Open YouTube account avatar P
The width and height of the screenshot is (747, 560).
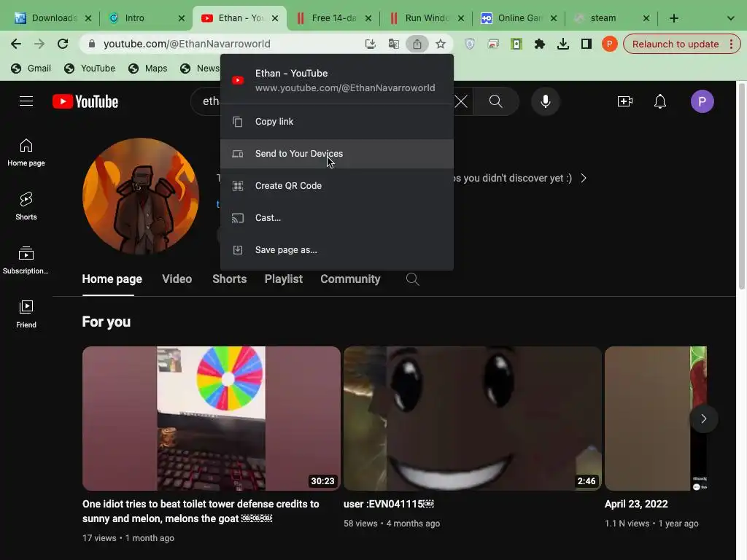coord(703,101)
